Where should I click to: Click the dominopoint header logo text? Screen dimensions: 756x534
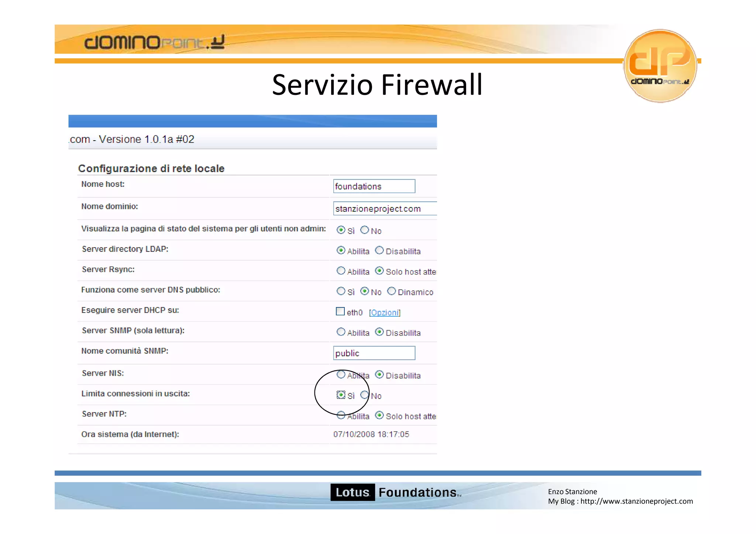154,42
